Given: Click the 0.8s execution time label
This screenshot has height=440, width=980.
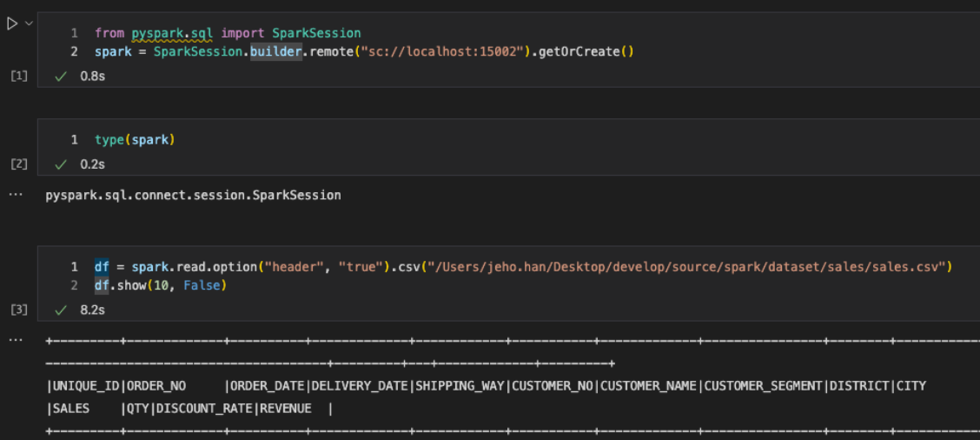Looking at the screenshot, I should pyautogui.click(x=92, y=77).
